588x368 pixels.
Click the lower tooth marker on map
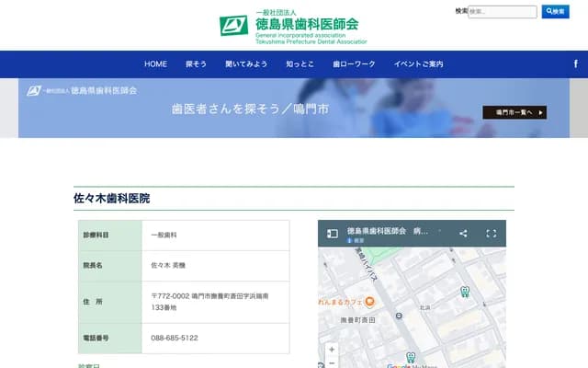point(411,357)
